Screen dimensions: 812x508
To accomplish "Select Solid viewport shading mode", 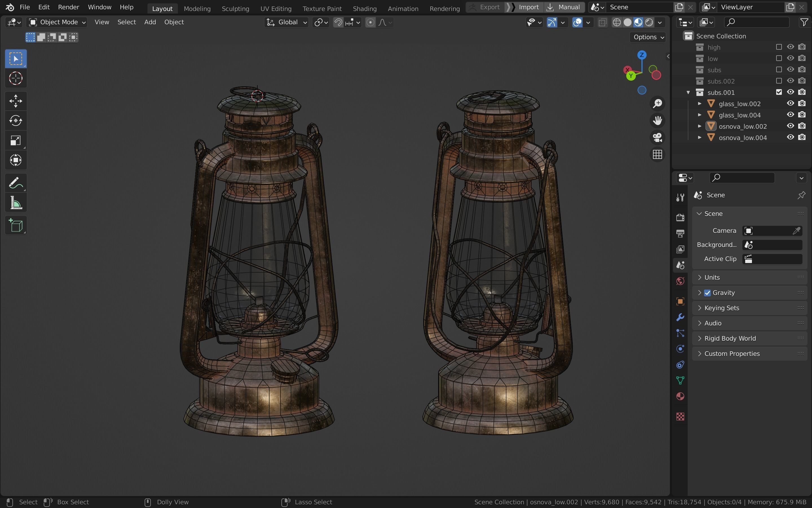I will click(627, 23).
